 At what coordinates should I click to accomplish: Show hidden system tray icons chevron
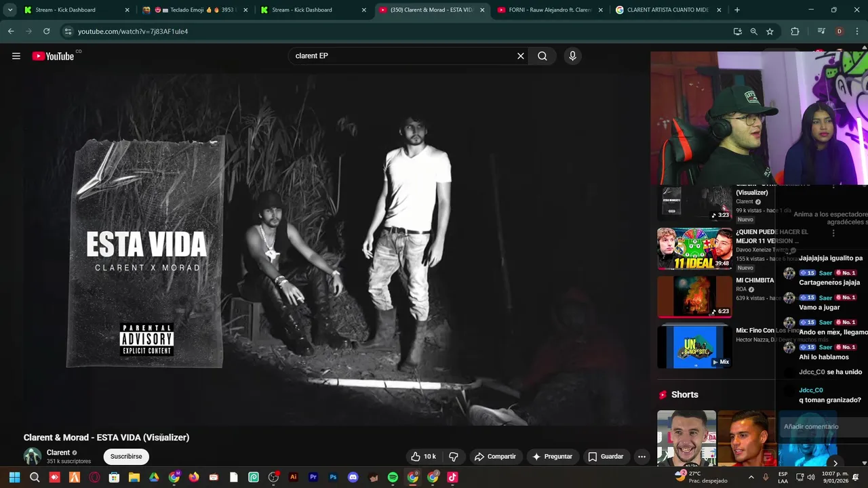pyautogui.click(x=750, y=477)
